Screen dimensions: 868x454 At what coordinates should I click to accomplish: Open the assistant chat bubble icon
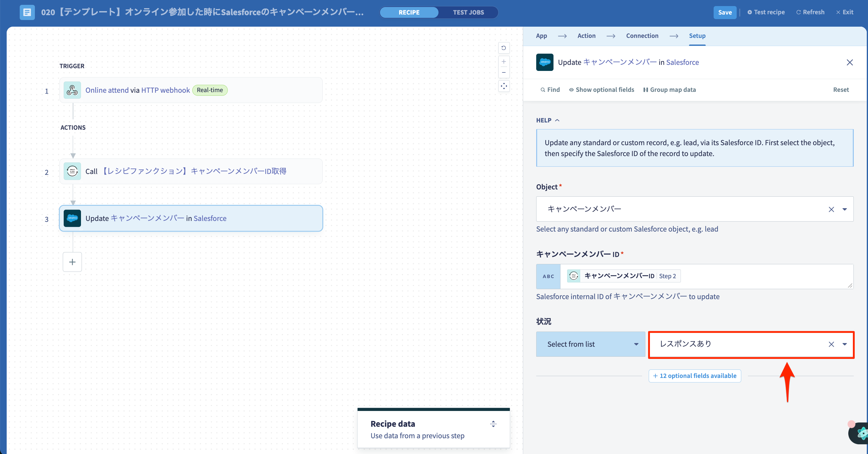(x=860, y=433)
